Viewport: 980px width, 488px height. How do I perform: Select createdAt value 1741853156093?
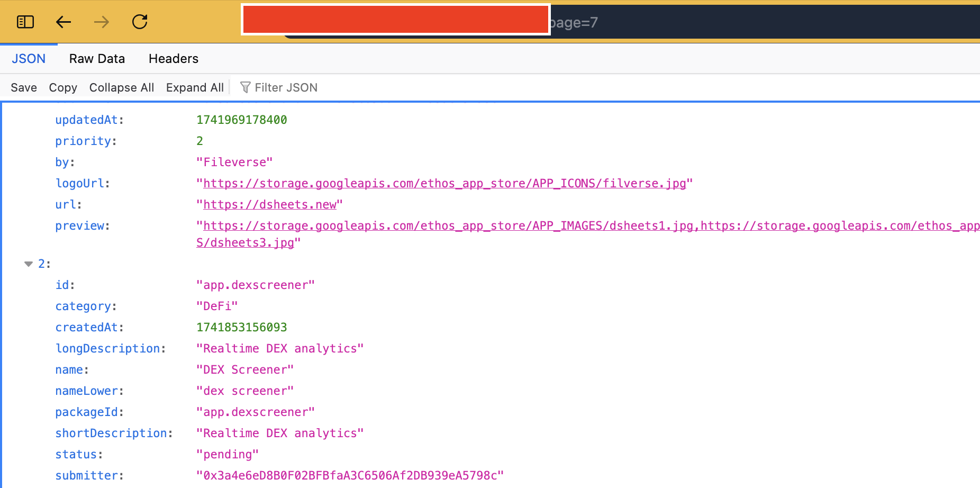click(242, 327)
